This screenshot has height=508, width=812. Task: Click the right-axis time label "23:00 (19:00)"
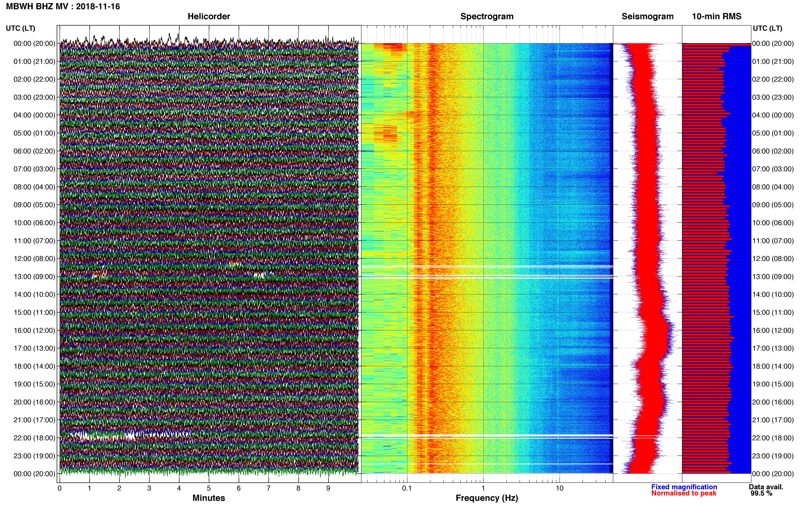pyautogui.click(x=773, y=456)
